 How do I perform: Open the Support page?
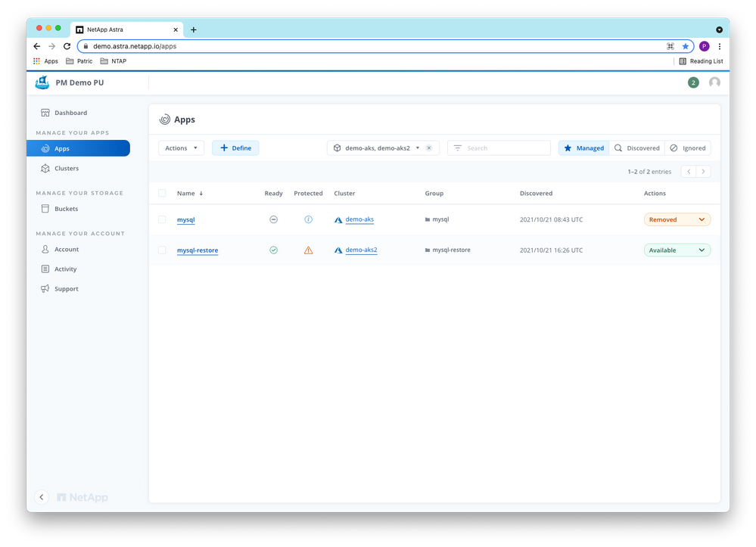point(60,289)
